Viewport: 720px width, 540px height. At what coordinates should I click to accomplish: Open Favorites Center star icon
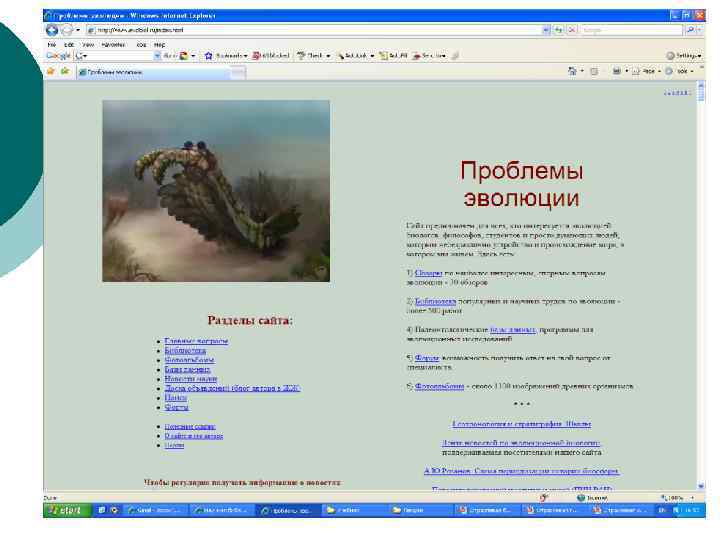click(x=51, y=72)
